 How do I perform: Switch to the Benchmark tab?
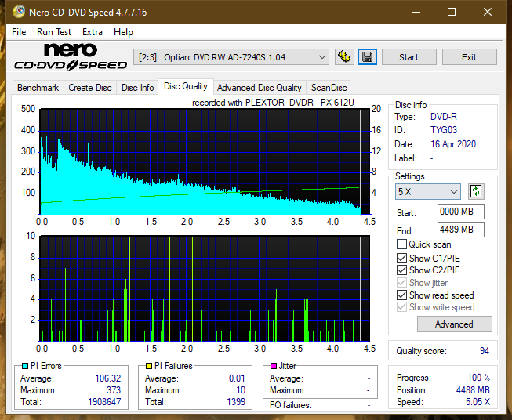(x=38, y=88)
